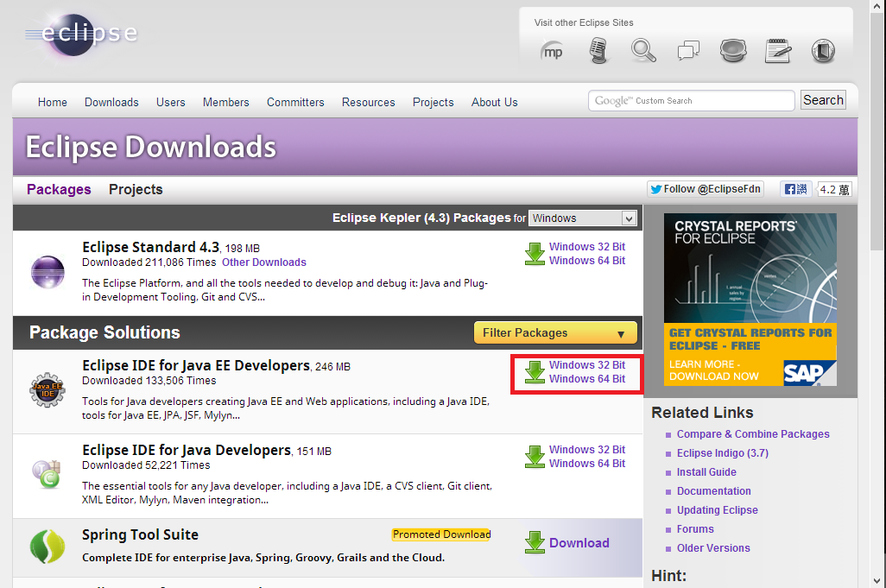Click the Java EE IDE gear icon
Viewport: 886px width, 588px height.
click(x=47, y=389)
